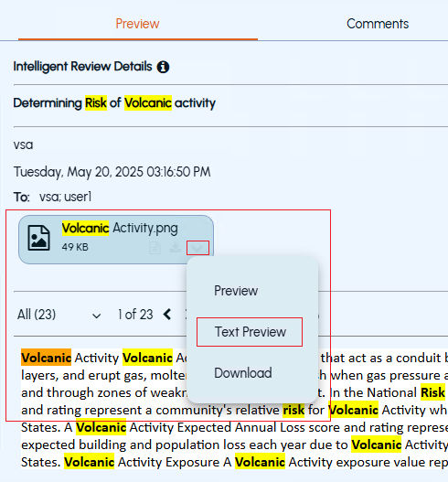The image size is (448, 482).
Task: Select Text Preview in the attachment menu
Action: pos(250,332)
